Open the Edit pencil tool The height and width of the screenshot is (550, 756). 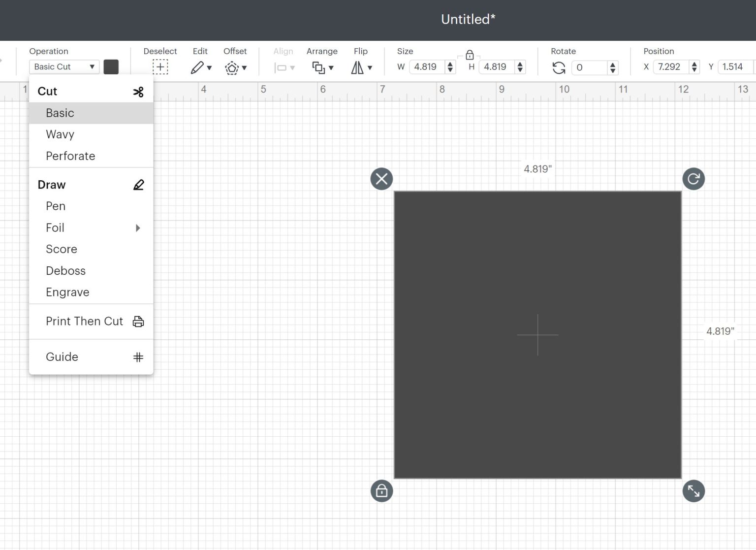click(x=198, y=67)
